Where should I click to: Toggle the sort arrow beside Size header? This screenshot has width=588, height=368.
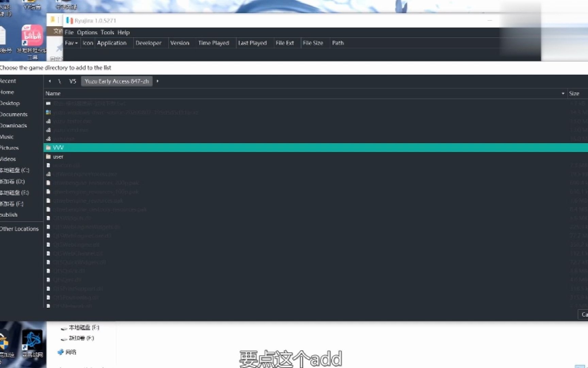(563, 93)
